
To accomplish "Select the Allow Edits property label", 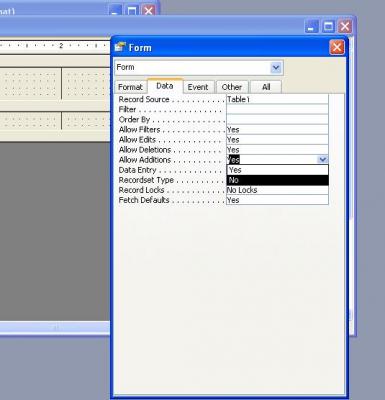I will point(137,139).
